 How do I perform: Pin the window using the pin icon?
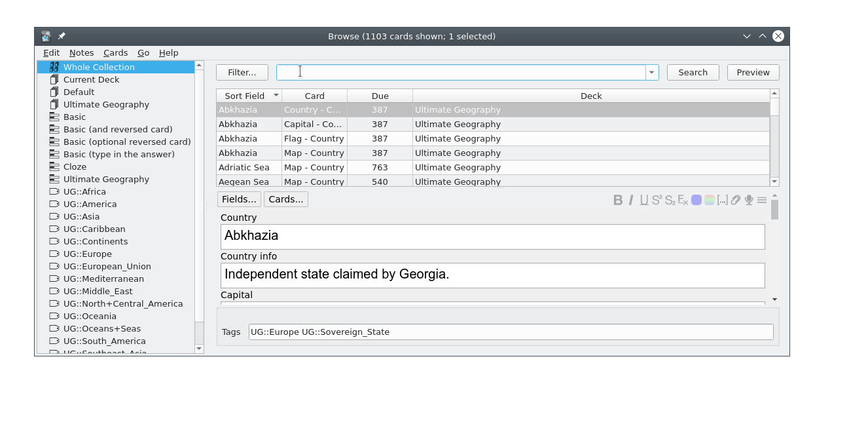click(62, 36)
